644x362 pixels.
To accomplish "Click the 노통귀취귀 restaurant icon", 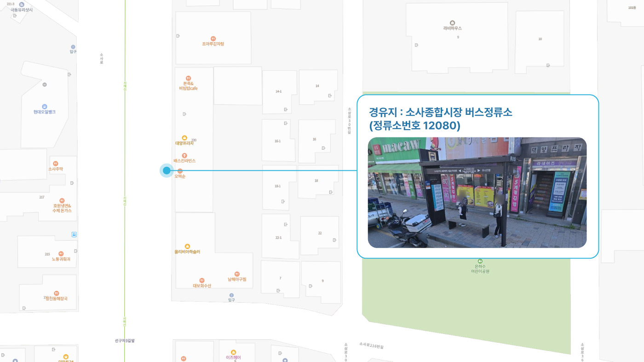I will pyautogui.click(x=61, y=254).
